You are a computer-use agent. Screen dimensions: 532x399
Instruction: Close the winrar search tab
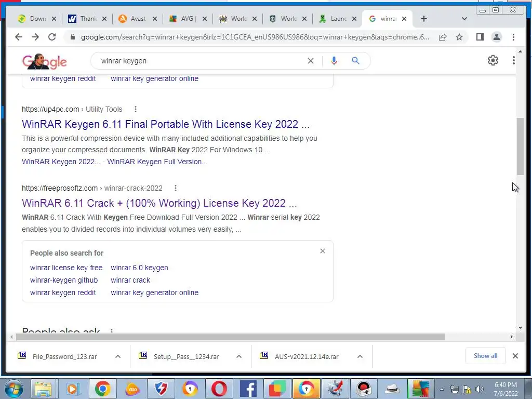click(x=404, y=19)
